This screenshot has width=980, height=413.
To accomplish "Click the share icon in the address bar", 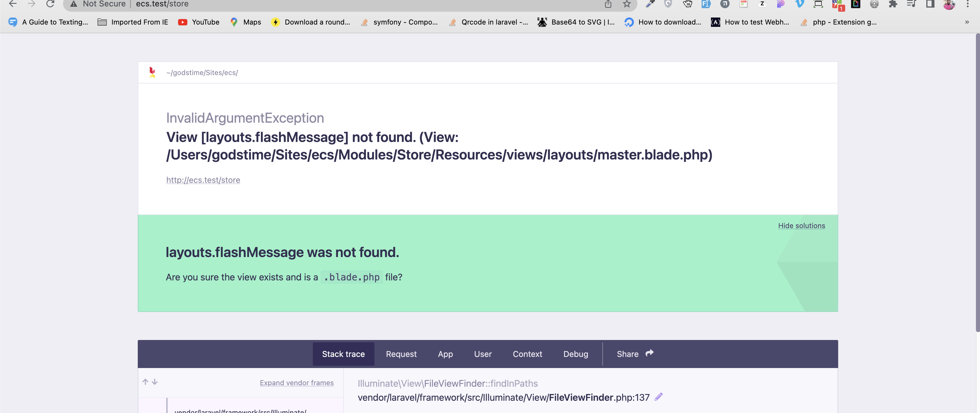I will [608, 5].
